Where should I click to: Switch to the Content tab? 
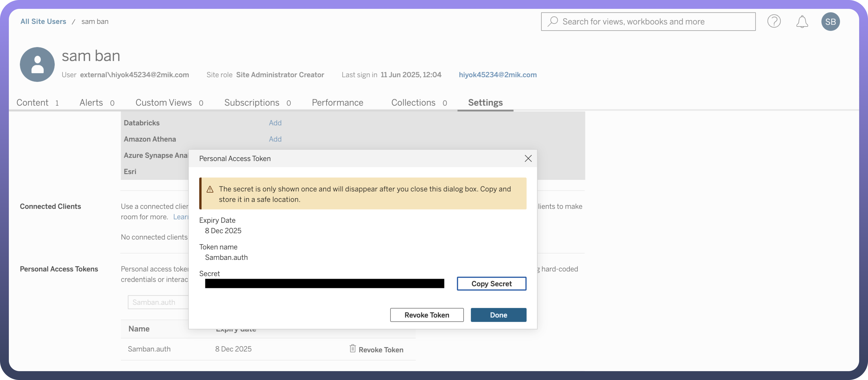[33, 103]
